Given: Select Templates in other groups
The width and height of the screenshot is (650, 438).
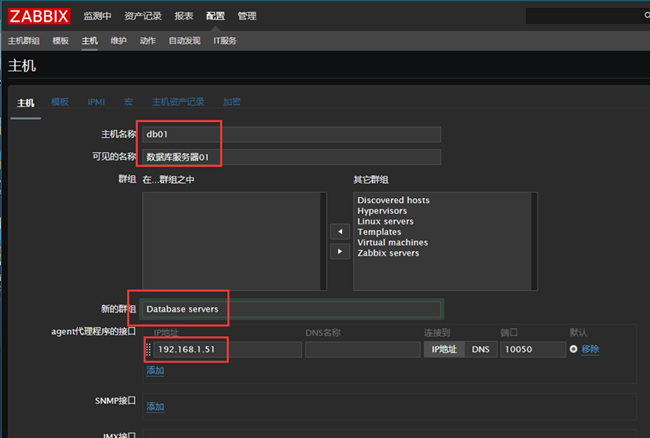Looking at the screenshot, I should [x=379, y=232].
